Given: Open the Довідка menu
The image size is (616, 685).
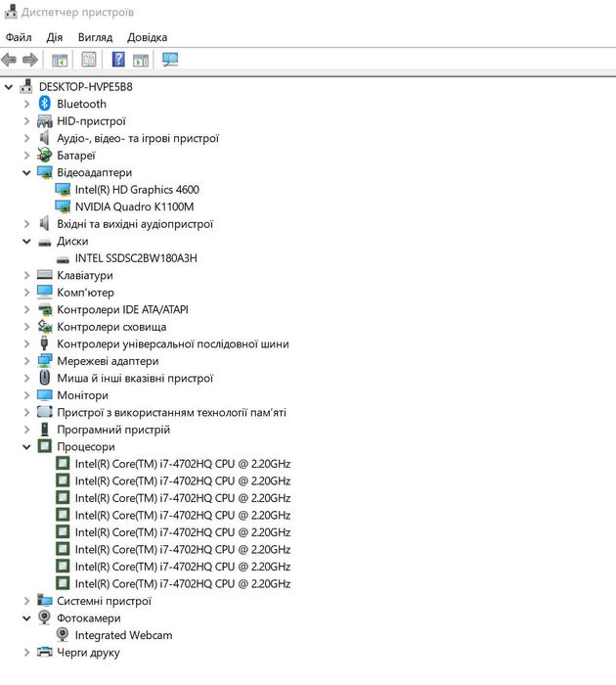Looking at the screenshot, I should 147,37.
